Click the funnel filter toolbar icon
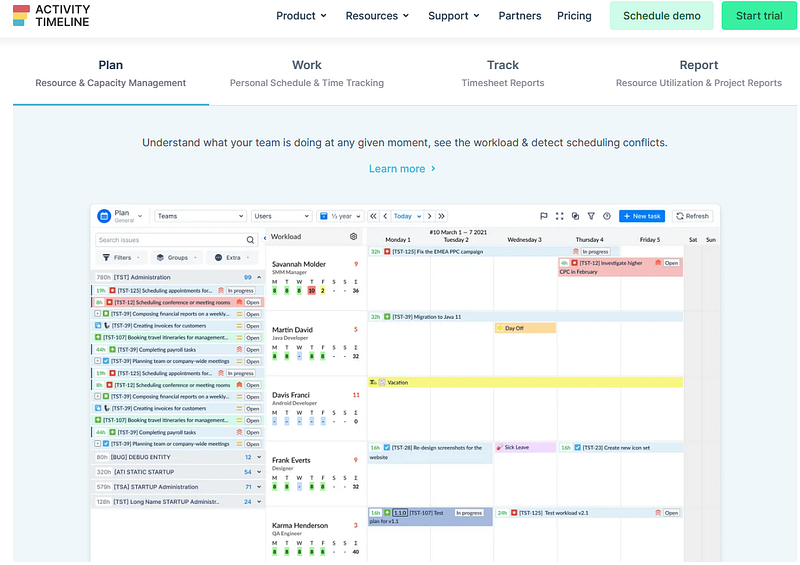Viewport: 800px width, 565px height. pyautogui.click(x=591, y=216)
